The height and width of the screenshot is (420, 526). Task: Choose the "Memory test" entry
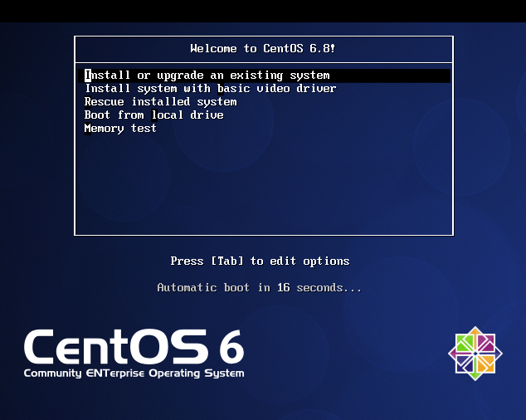pyautogui.click(x=120, y=129)
